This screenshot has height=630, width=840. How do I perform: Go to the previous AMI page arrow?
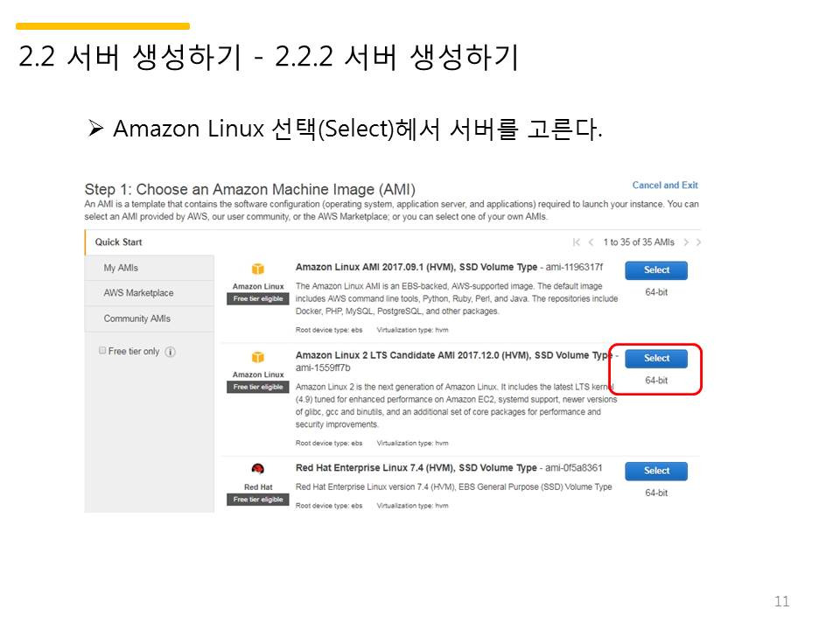591,242
